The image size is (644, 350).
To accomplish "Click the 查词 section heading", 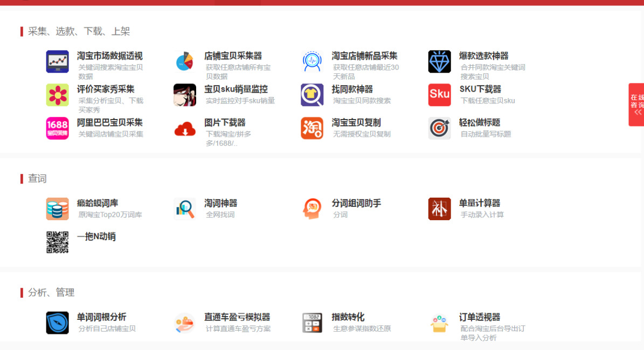I will 37,178.
